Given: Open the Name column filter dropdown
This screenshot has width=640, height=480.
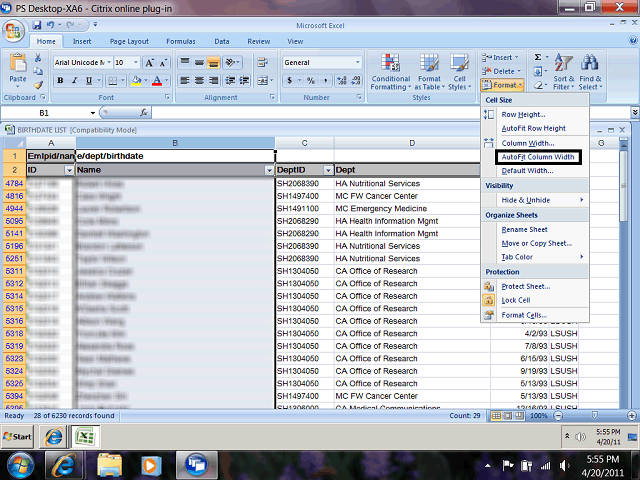Looking at the screenshot, I should [268, 171].
